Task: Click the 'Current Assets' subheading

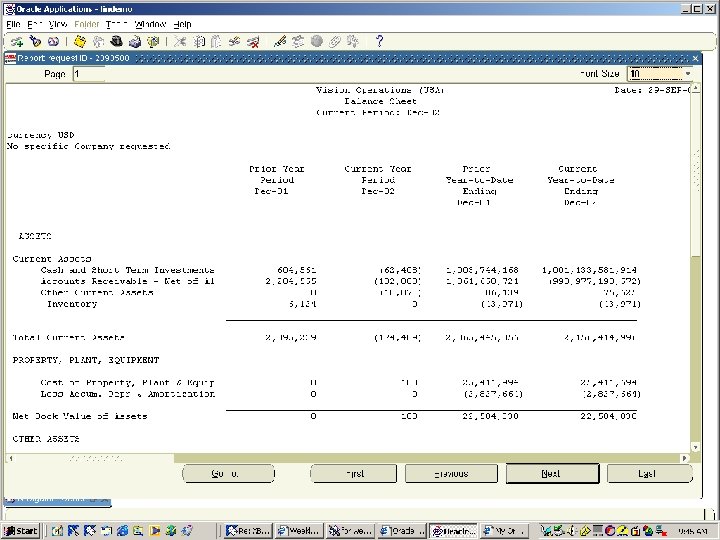Action: point(52,259)
